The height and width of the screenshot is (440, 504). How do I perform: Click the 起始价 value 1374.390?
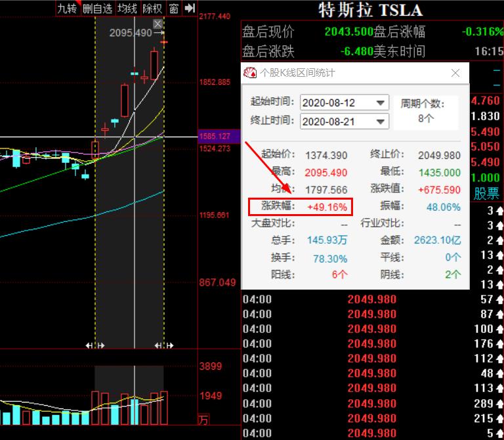pyautogui.click(x=326, y=156)
